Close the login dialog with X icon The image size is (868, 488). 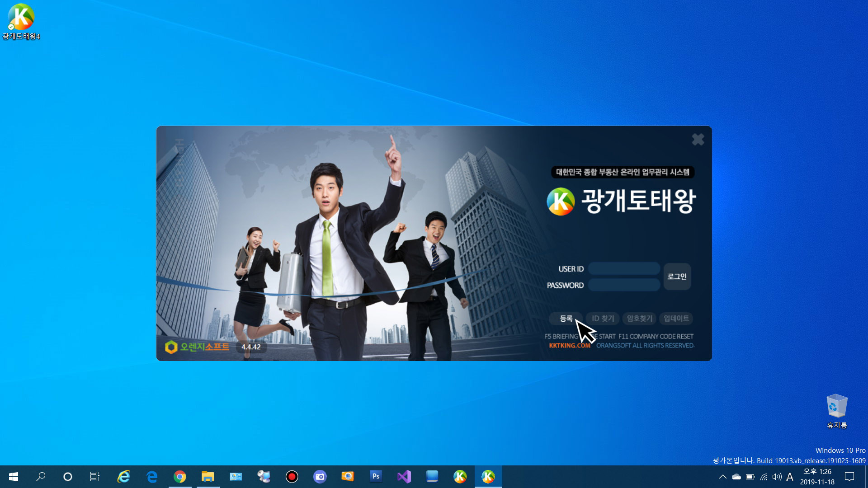[x=698, y=140]
